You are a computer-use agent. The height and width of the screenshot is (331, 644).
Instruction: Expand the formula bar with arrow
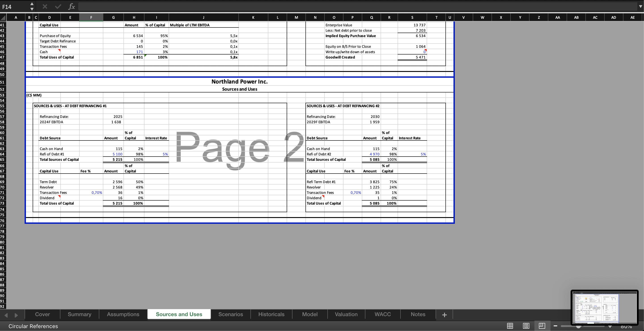pos(640,6)
